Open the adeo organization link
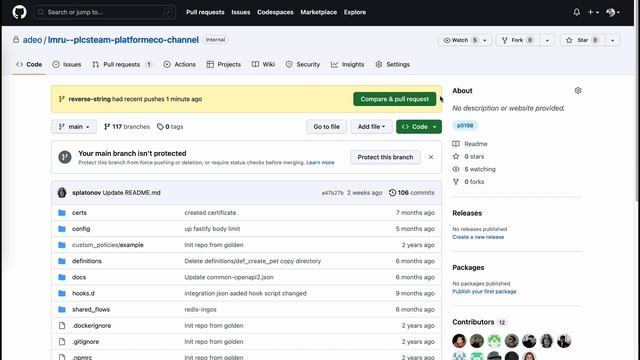 click(32, 40)
